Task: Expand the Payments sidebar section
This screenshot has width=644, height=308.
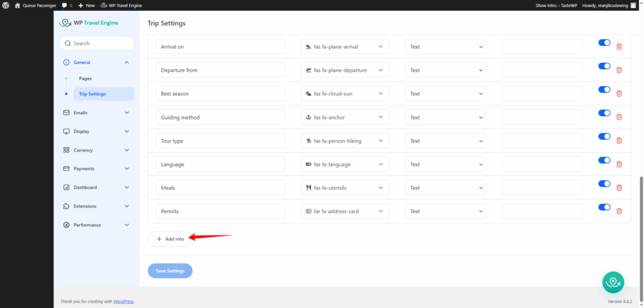Action: click(x=97, y=168)
